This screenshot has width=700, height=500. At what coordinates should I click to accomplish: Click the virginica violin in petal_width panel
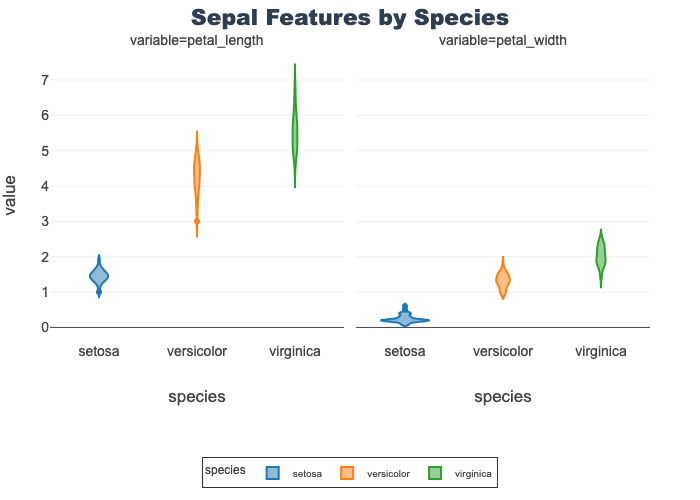[x=601, y=256]
